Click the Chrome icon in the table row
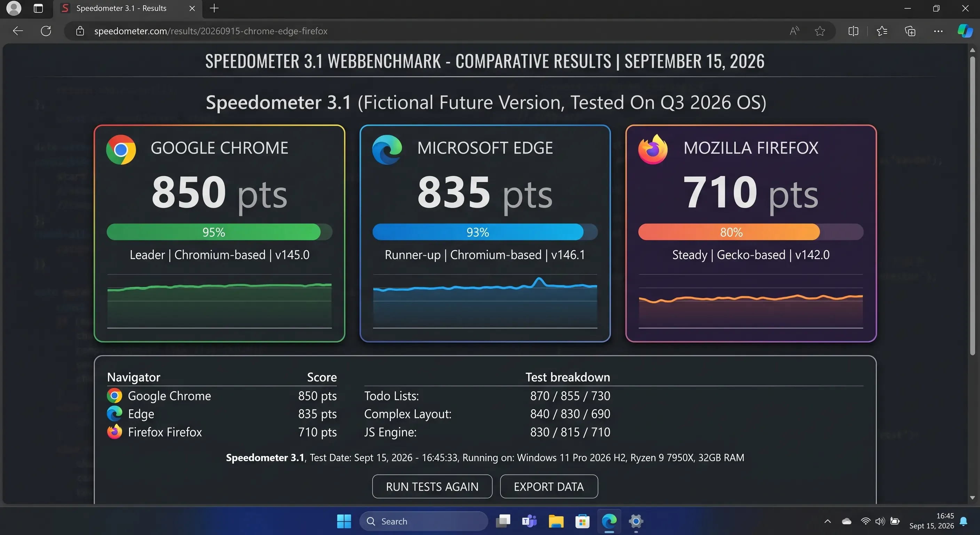Image resolution: width=980 pixels, height=535 pixels. coord(114,396)
